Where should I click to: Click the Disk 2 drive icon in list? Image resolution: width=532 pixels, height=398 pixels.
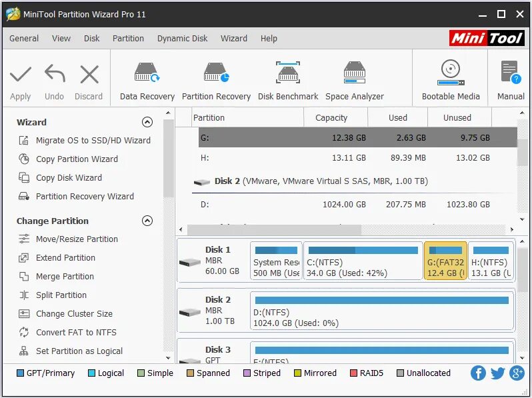[202, 182]
